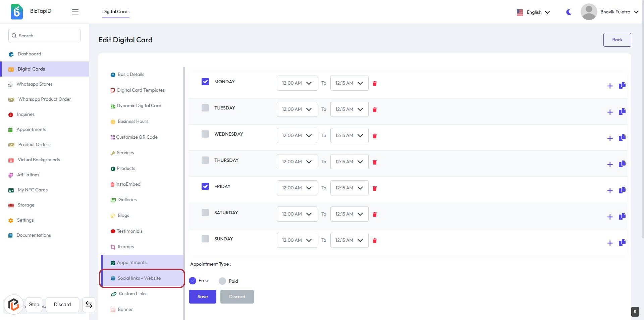Enable the Thursday checkbox

[x=205, y=160]
